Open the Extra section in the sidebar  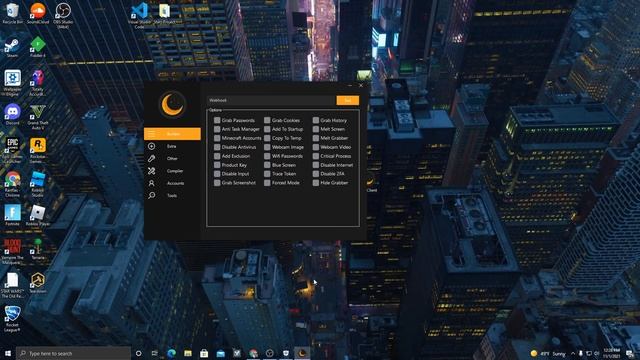(172, 146)
